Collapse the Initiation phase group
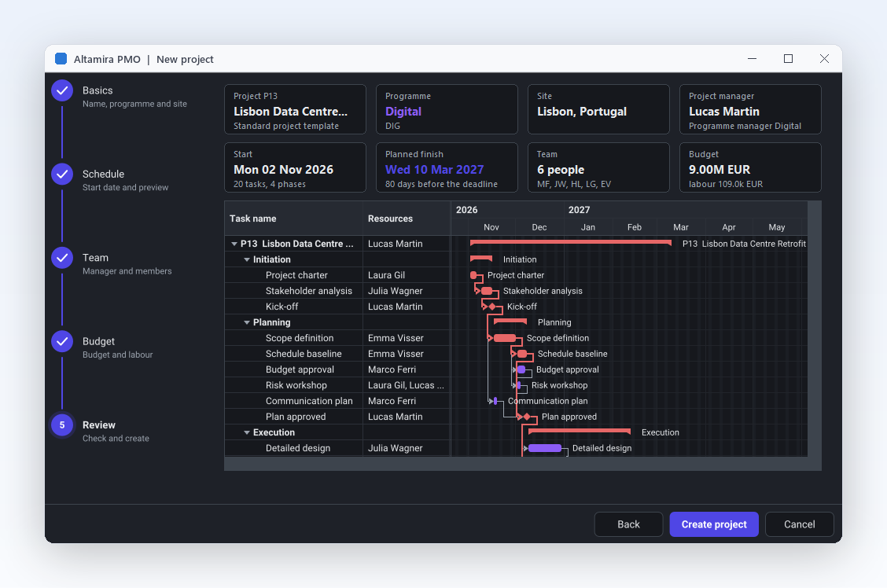The width and height of the screenshot is (887, 588). [x=247, y=259]
